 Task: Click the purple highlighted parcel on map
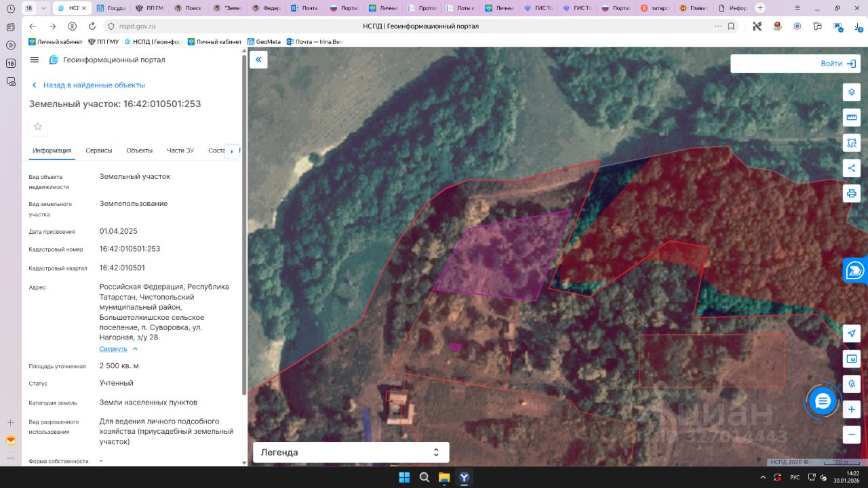502,258
